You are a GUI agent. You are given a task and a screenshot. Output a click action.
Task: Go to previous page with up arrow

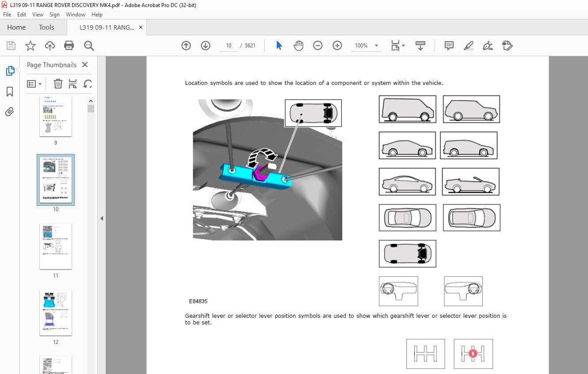[186, 46]
